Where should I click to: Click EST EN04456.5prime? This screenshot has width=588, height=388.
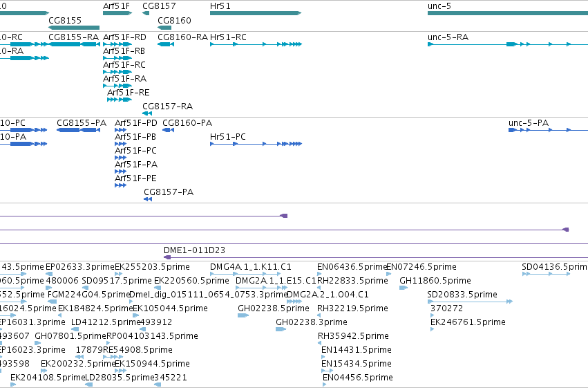[x=358, y=378]
